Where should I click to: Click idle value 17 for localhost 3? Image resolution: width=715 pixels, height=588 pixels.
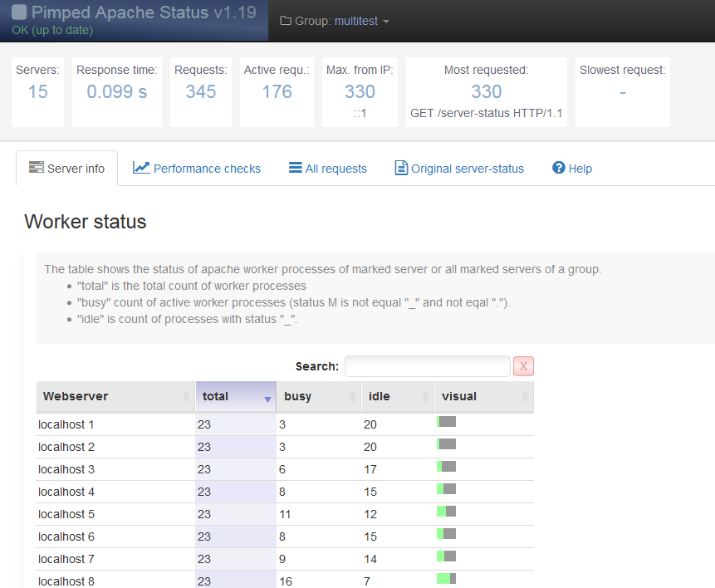[370, 469]
